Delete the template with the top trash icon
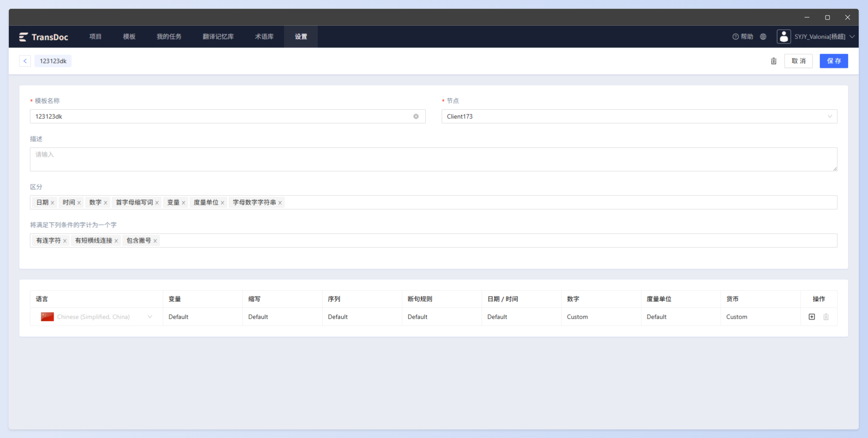This screenshot has height=438, width=868. click(x=774, y=61)
